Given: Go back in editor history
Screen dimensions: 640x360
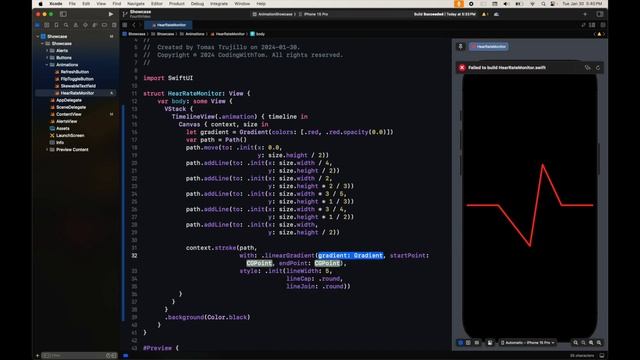Looking at the screenshot, I should tap(133, 25).
